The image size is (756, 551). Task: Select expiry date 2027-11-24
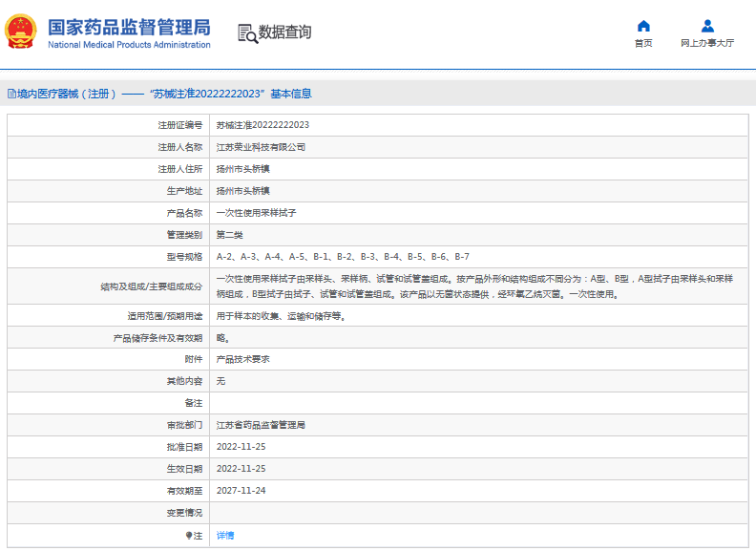tap(241, 491)
